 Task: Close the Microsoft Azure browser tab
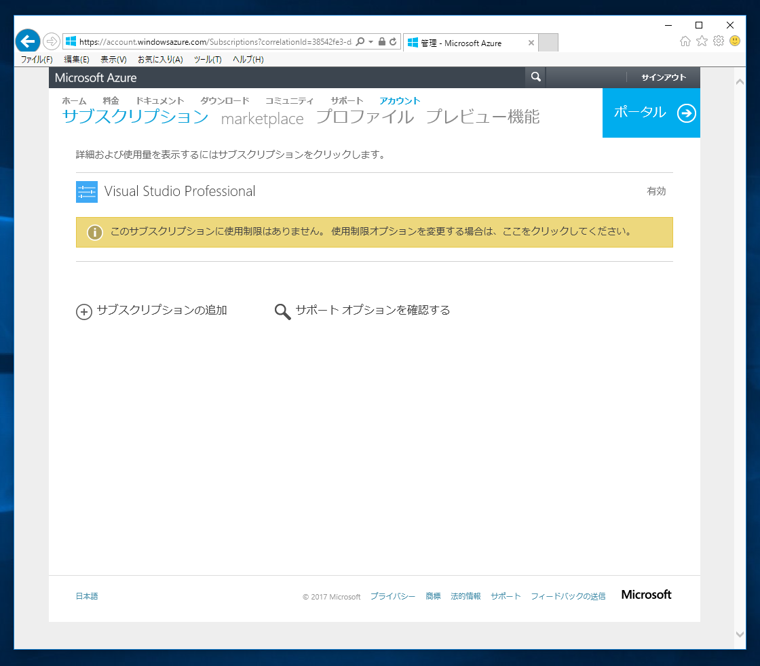click(x=531, y=43)
